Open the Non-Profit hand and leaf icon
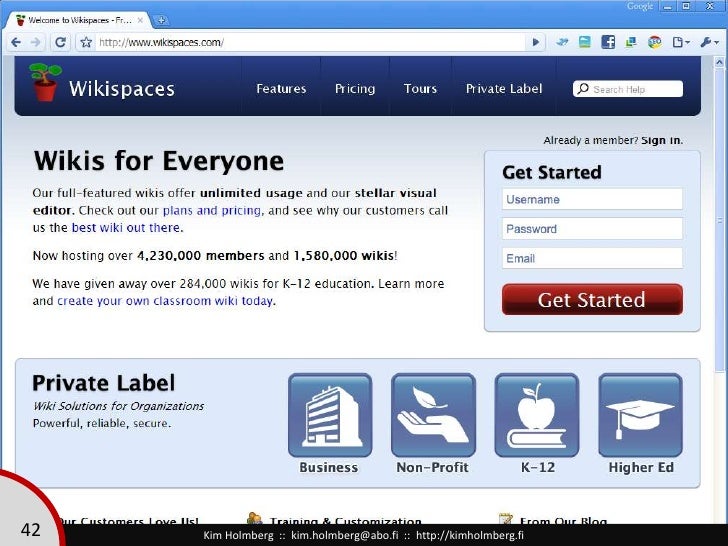 (433, 415)
